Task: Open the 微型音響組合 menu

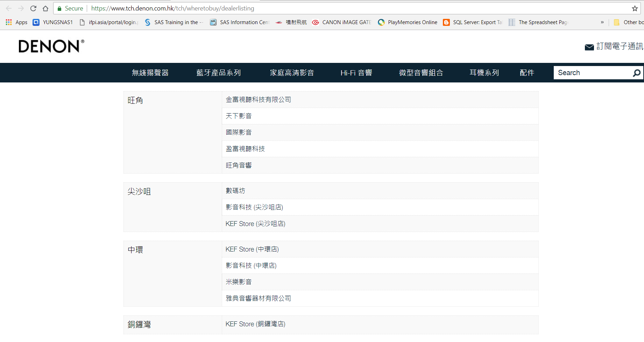Action: click(x=421, y=73)
